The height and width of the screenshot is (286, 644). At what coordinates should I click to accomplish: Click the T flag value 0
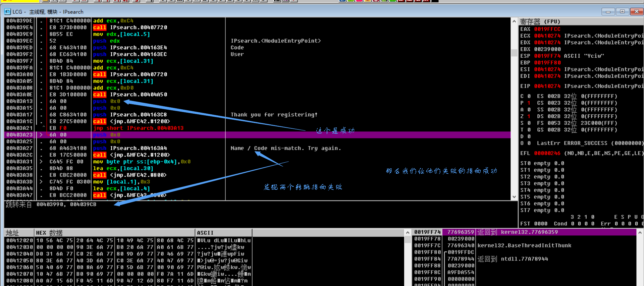point(529,130)
